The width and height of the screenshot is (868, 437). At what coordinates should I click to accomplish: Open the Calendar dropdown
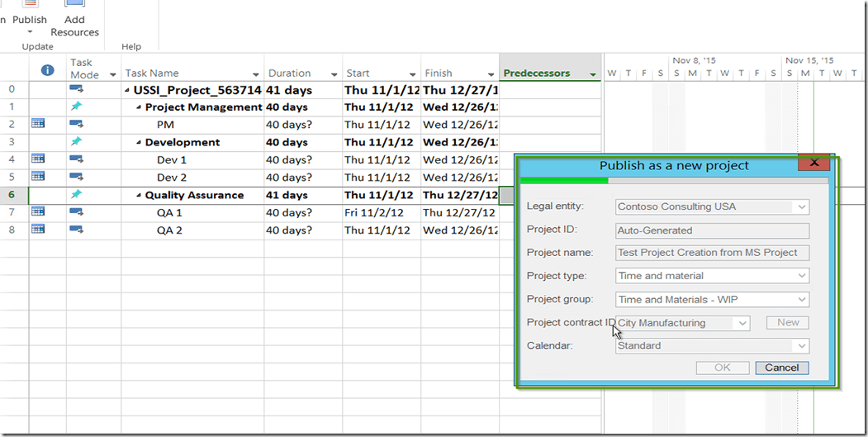800,346
